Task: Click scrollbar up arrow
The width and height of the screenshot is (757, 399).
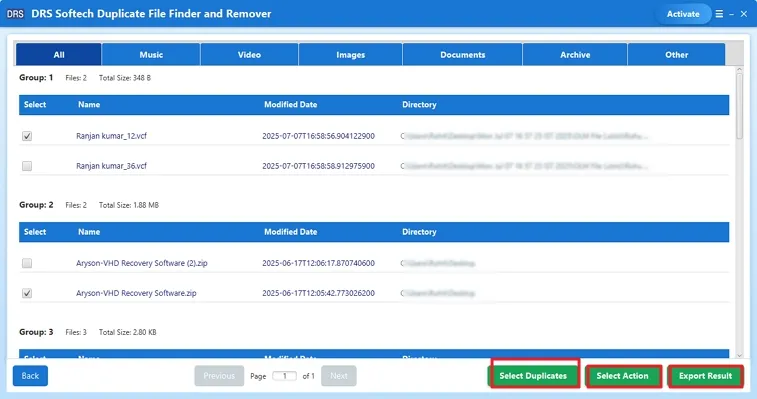Action: pos(739,71)
